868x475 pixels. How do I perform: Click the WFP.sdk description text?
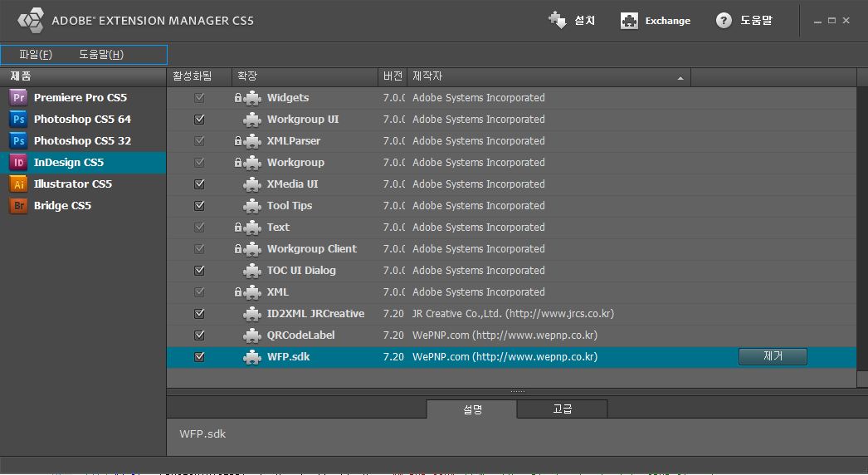(202, 434)
